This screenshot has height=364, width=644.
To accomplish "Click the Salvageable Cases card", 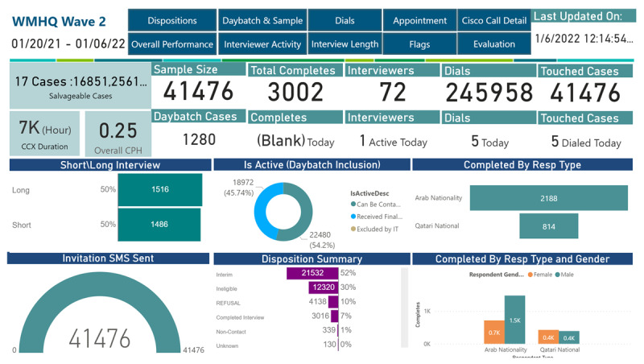I will [x=80, y=88].
